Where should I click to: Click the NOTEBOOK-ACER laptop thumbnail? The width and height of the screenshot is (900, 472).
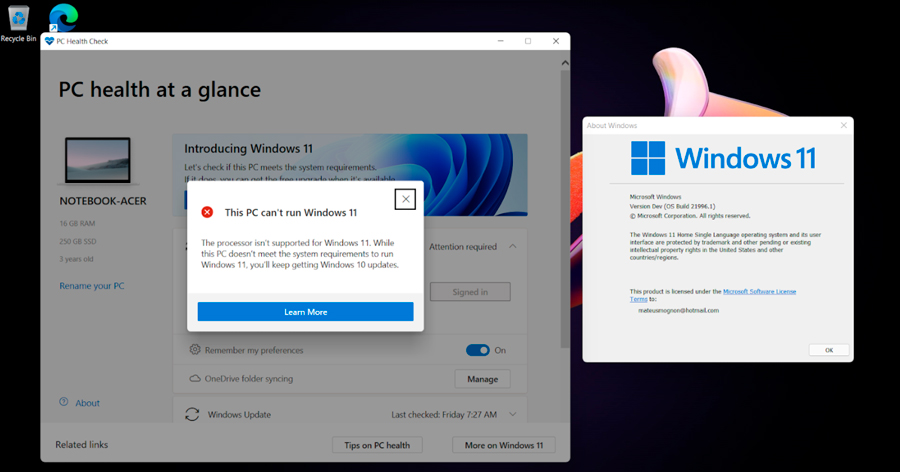pos(98,160)
